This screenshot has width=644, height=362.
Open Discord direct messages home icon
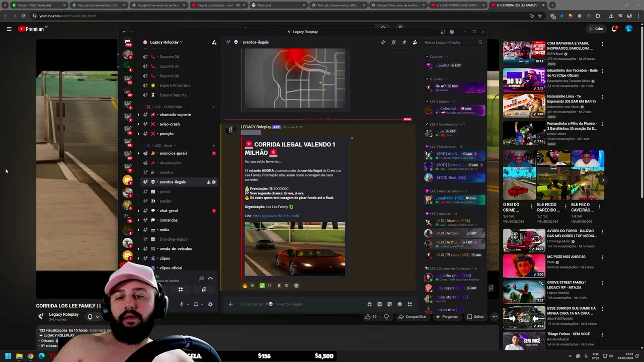click(128, 42)
